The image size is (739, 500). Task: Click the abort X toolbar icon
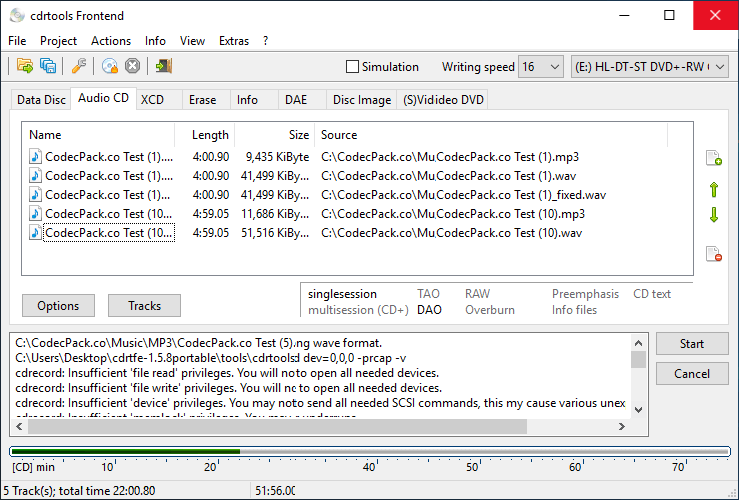tap(132, 66)
